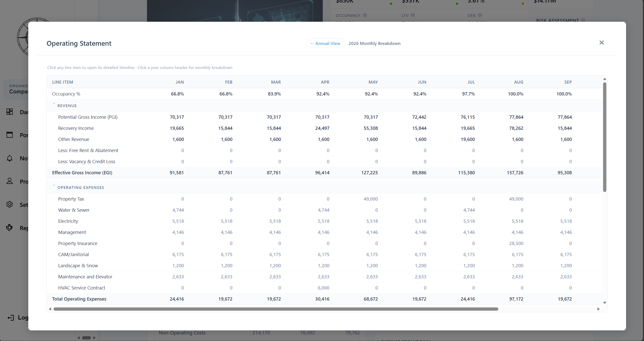Open Settings via the gear icon
The image size is (644, 341).
point(10,204)
